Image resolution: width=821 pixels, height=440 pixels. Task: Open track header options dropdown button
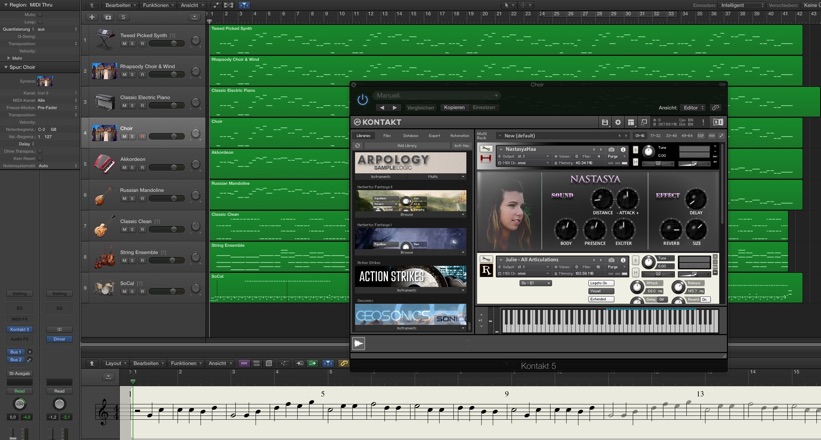click(194, 17)
